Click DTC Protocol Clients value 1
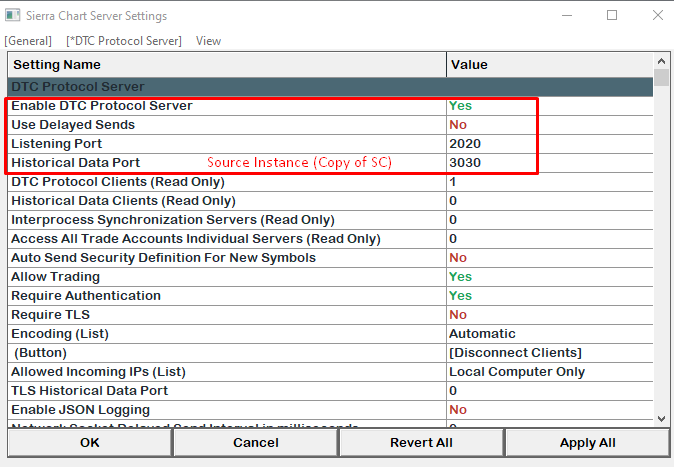The height and width of the screenshot is (467, 674). (x=452, y=182)
